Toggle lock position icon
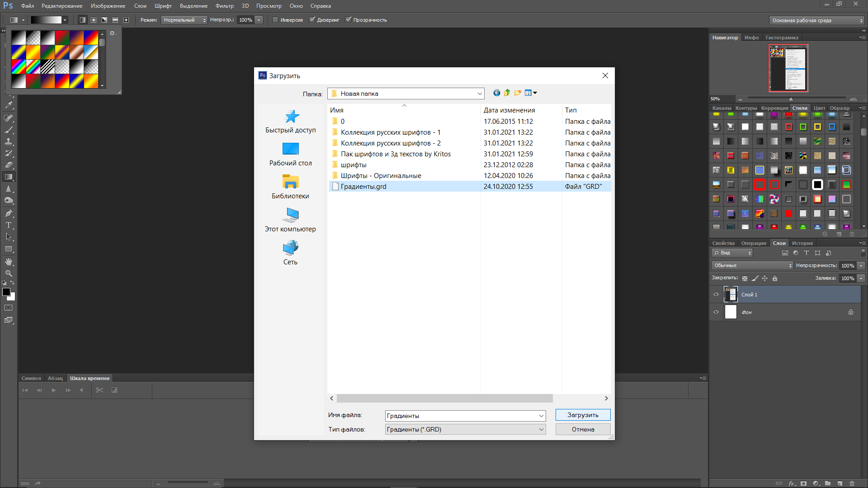This screenshot has width=868, height=488. pos(765,278)
